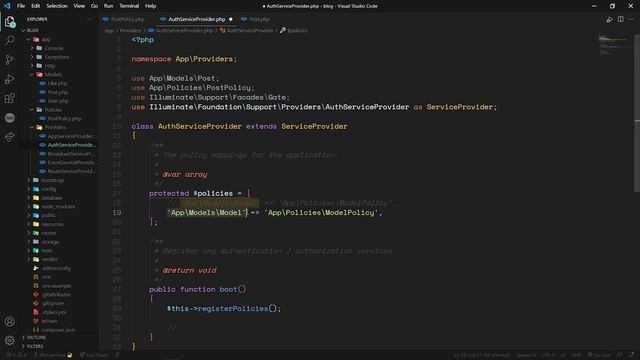640x360 pixels.
Task: Click the Open Changes icon in the editor title bar
Action: tap(609, 19)
